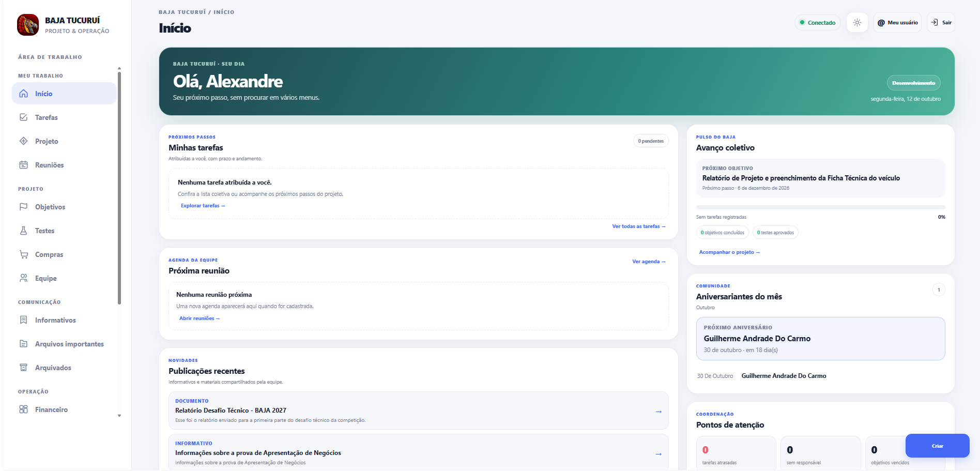Click Acompanhar o projeto link
Image resolution: width=980 pixels, height=471 pixels.
[729, 252]
